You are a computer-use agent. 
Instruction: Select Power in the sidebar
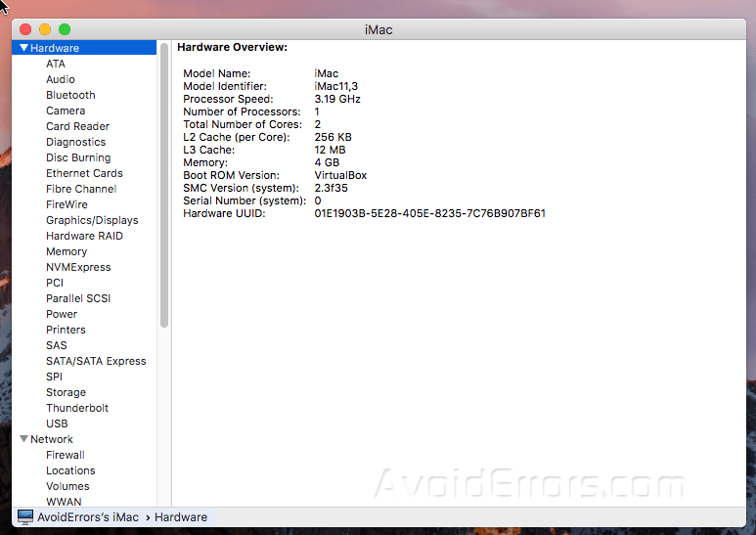[x=62, y=314]
